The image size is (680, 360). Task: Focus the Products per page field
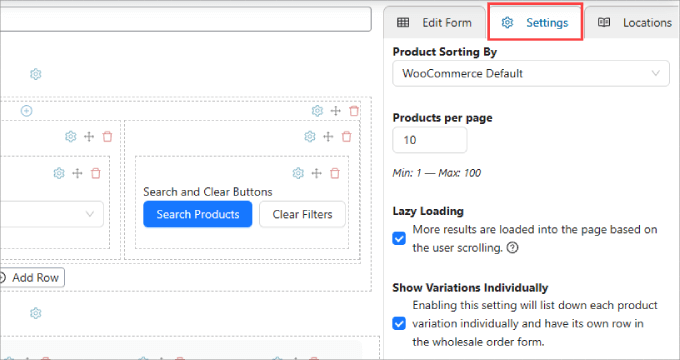click(430, 140)
